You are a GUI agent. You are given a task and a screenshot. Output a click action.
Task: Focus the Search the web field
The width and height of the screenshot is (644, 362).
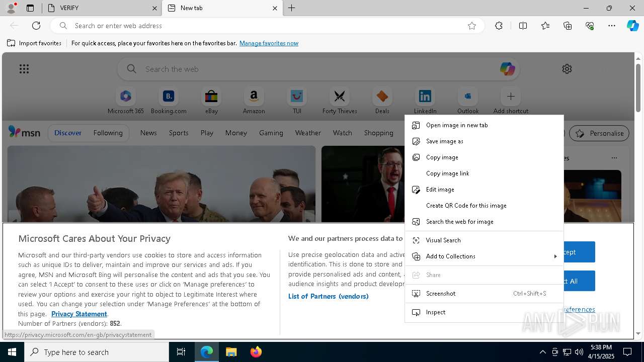coord(318,69)
